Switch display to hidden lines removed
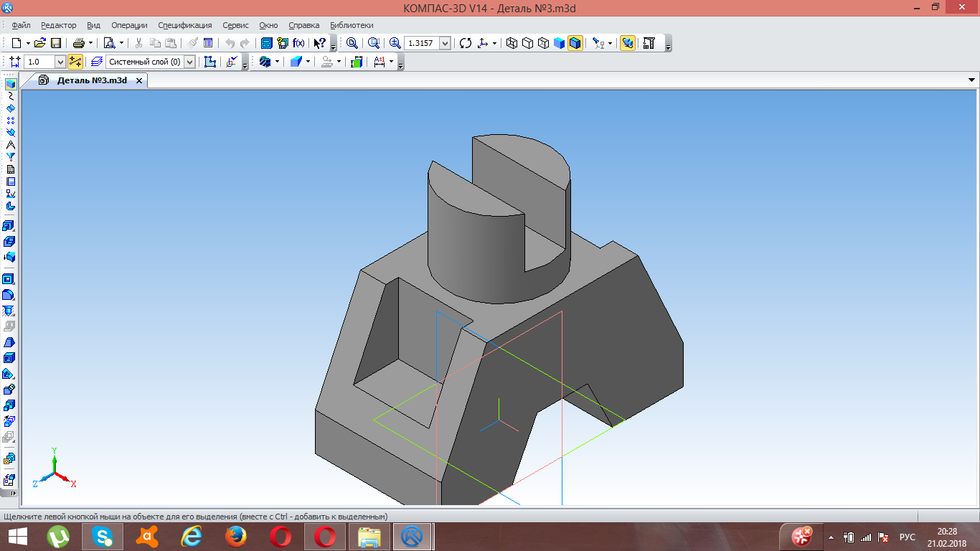 click(527, 43)
